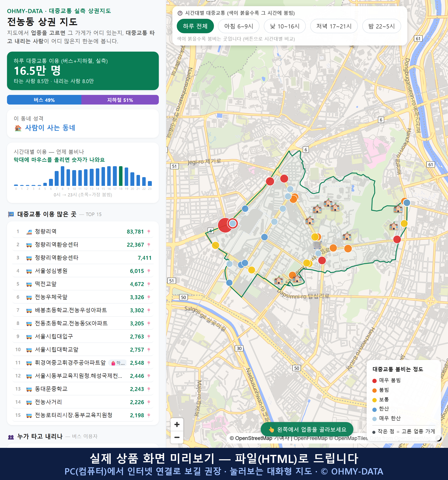Click the 16.5만 명 daily ridership card

pos(83,71)
